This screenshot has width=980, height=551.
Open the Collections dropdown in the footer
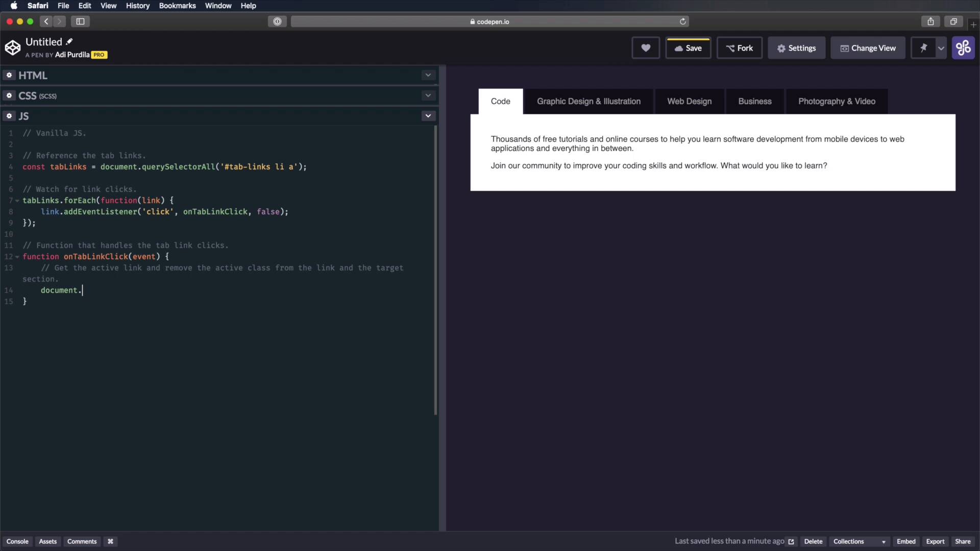[859, 541]
